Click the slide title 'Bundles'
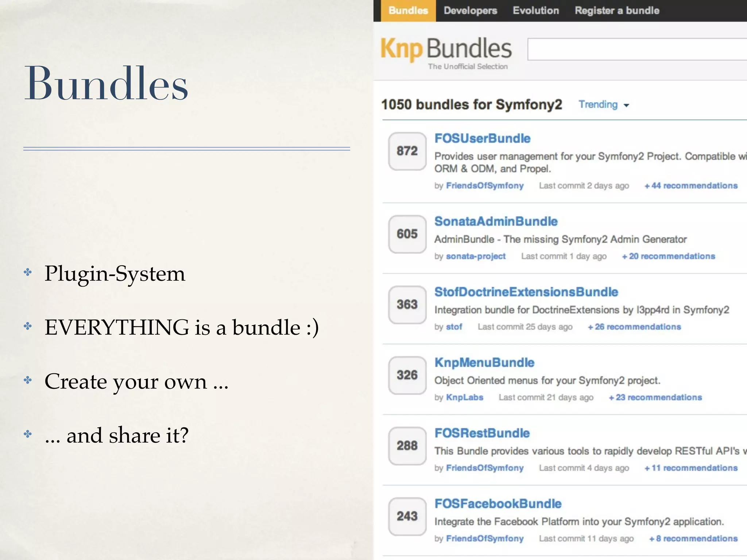Screen dimensions: 747x560 click(x=106, y=83)
